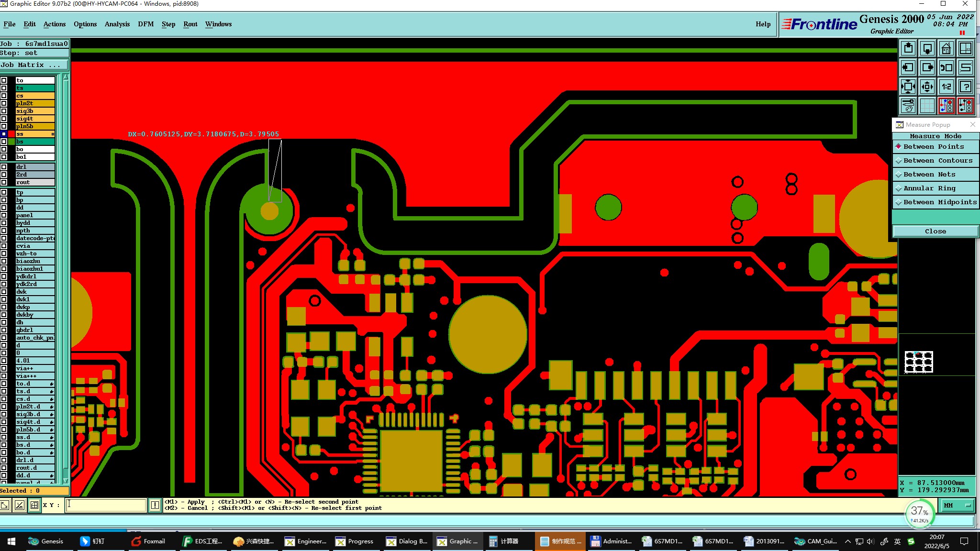Click into the XY coordinate input field

(x=105, y=505)
